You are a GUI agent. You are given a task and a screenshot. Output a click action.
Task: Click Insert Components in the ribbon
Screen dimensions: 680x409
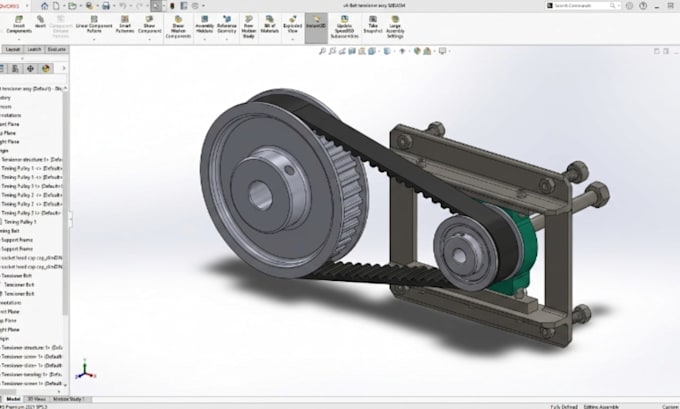click(19, 24)
